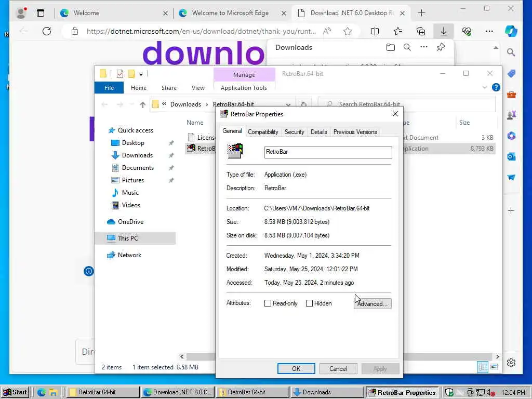Click the Edge profile avatar icon

tap(21, 13)
